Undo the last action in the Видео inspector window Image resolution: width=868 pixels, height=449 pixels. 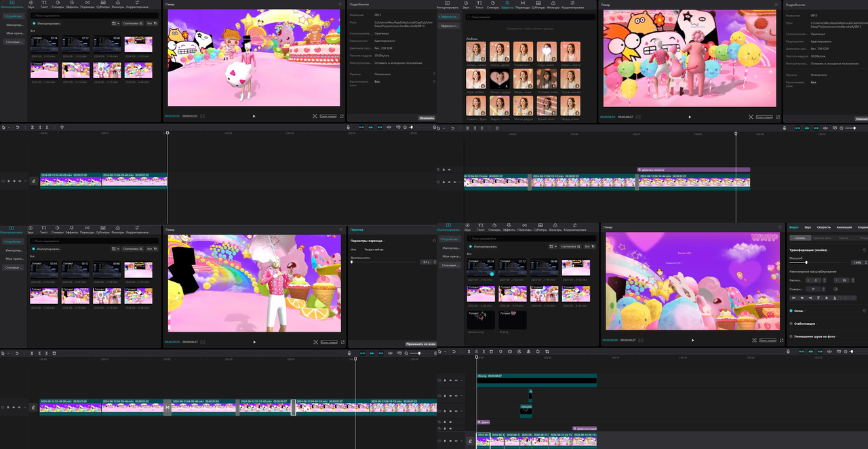454,351
